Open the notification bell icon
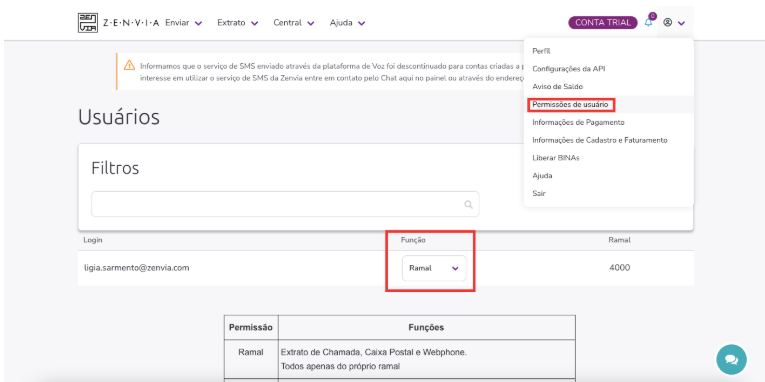The height and width of the screenshot is (382, 765). click(x=648, y=22)
